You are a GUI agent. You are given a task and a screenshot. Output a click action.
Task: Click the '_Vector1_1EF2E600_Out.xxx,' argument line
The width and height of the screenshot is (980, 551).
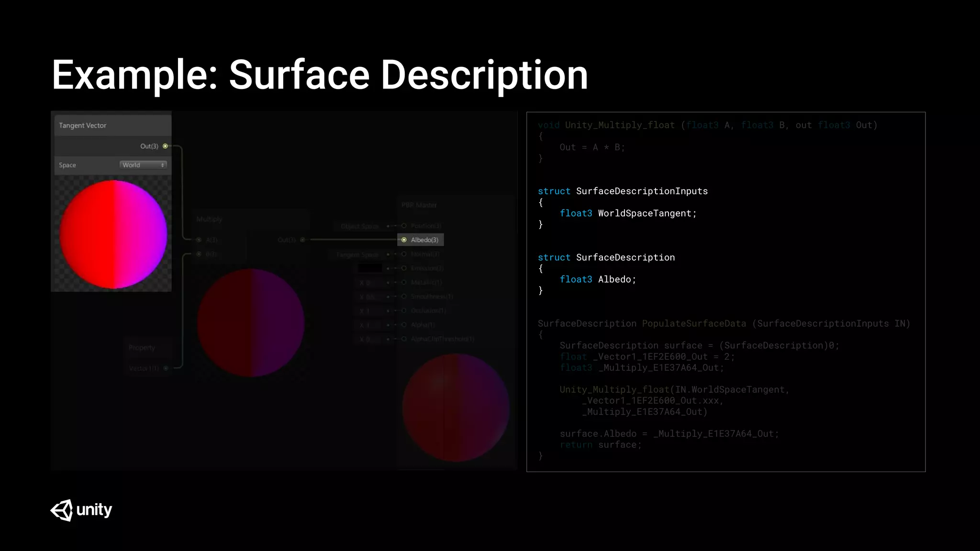click(653, 401)
